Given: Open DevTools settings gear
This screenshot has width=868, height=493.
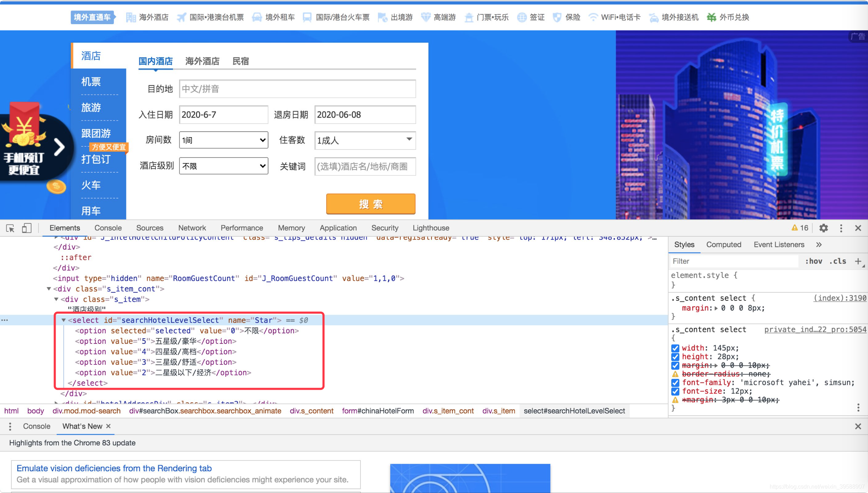Looking at the screenshot, I should (x=823, y=228).
